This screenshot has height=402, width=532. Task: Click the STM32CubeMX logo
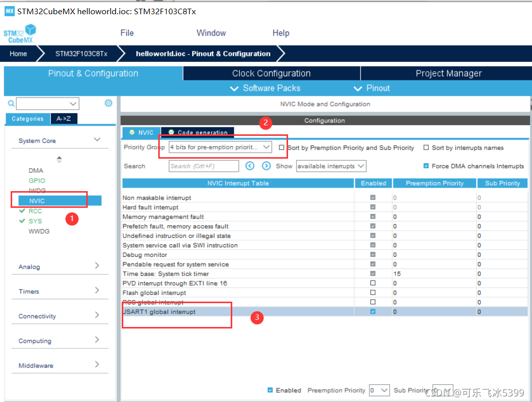pos(20,33)
